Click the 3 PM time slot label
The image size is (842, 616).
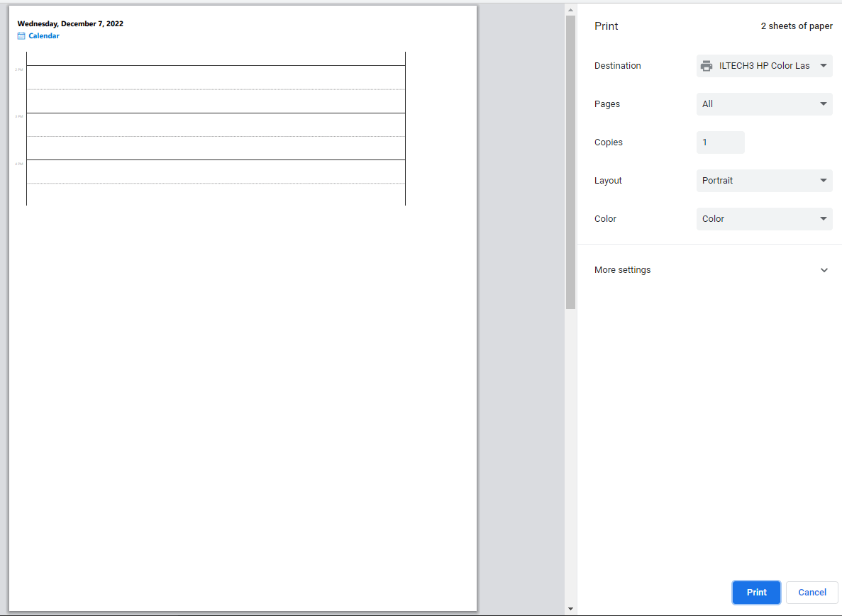click(x=18, y=116)
